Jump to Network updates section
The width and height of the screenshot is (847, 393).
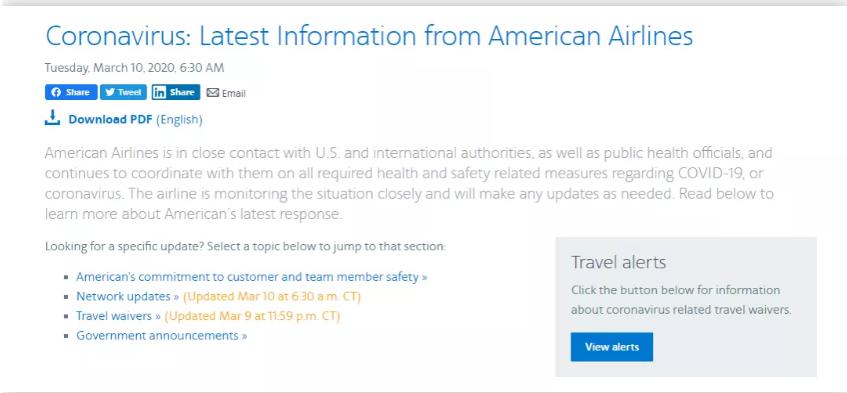pyautogui.click(x=127, y=296)
